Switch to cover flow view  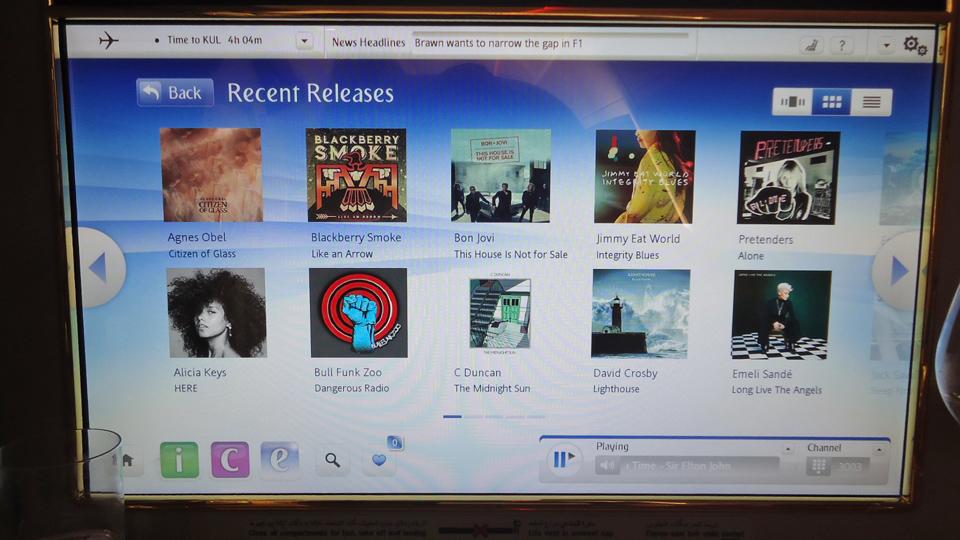pos(792,102)
